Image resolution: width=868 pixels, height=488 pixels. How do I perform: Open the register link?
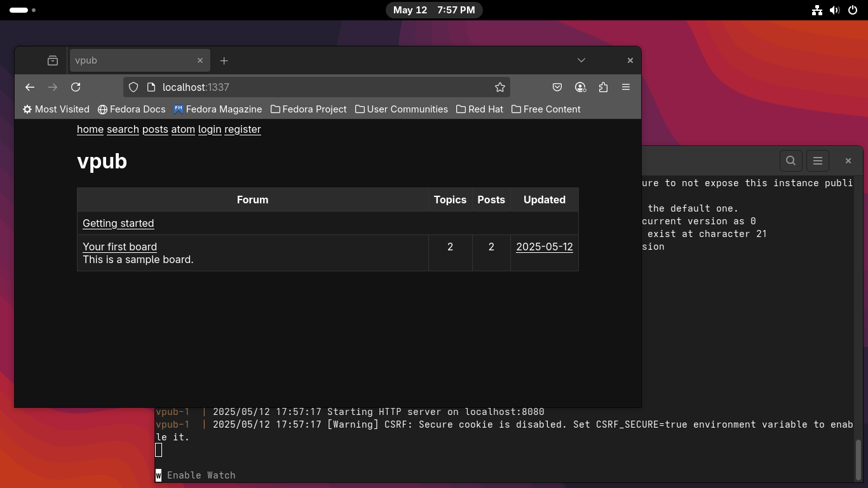tap(243, 129)
